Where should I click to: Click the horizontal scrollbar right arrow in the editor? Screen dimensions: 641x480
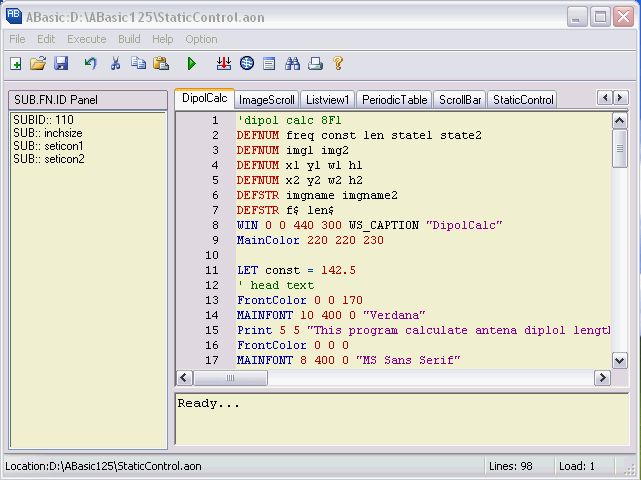pyautogui.click(x=602, y=378)
